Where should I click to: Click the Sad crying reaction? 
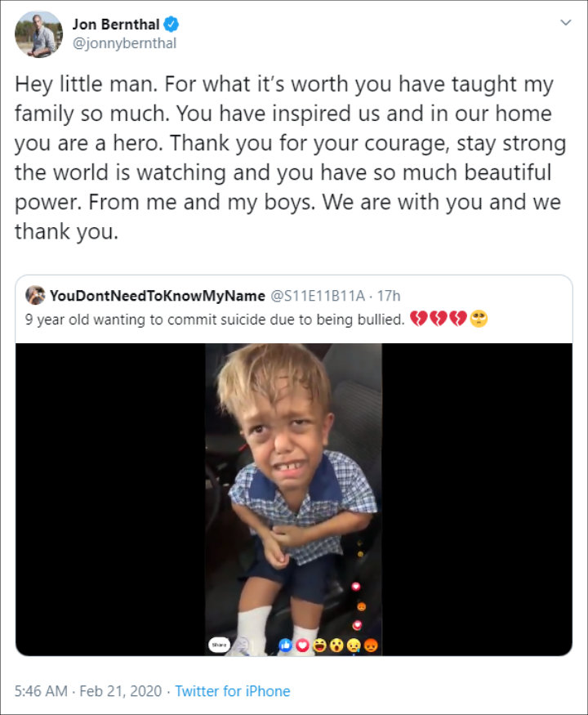[x=354, y=645]
